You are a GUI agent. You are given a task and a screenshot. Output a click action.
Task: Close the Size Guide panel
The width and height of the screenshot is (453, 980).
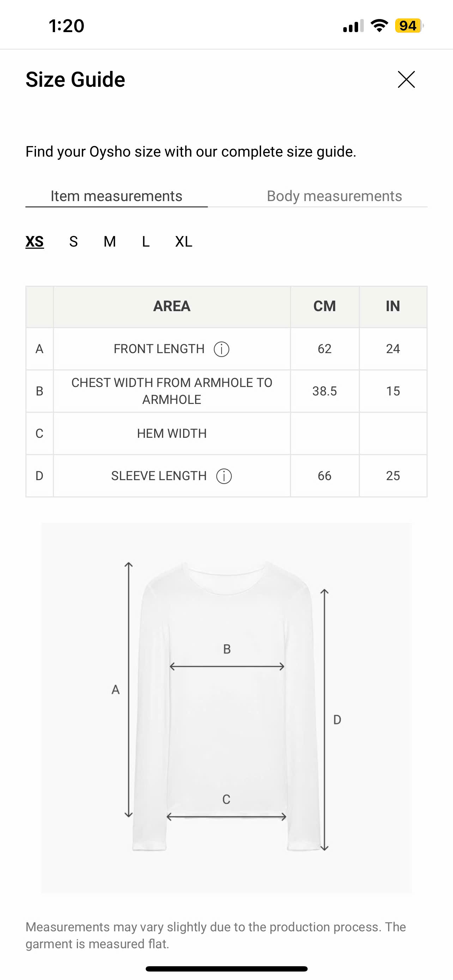point(406,79)
